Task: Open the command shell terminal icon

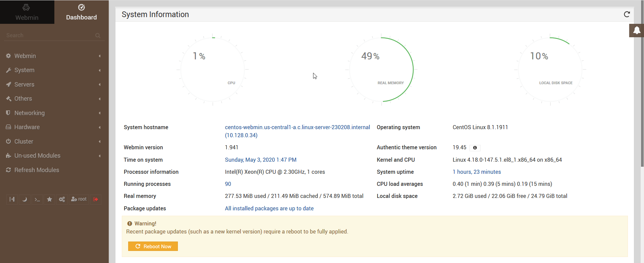Action: pyautogui.click(x=37, y=199)
